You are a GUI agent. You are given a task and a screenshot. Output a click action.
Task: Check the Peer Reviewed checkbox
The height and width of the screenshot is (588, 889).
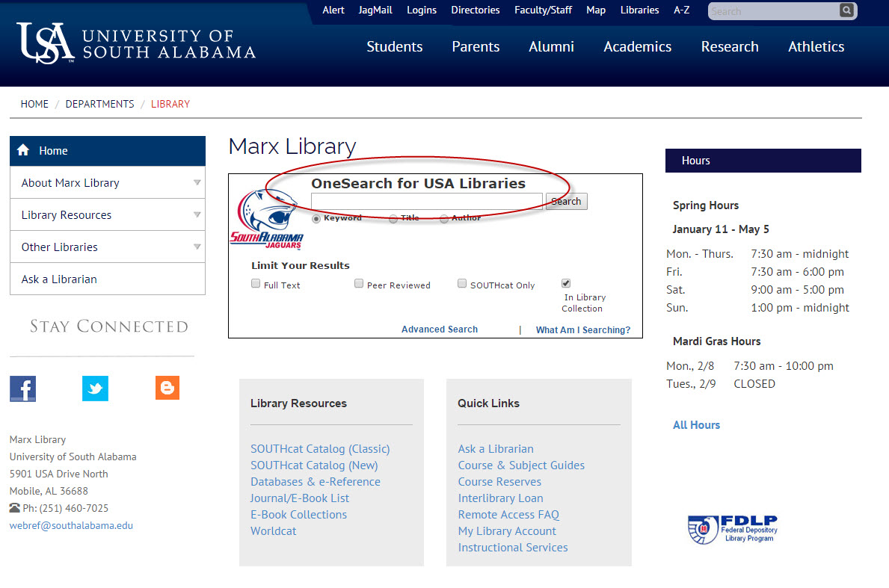pos(359,284)
